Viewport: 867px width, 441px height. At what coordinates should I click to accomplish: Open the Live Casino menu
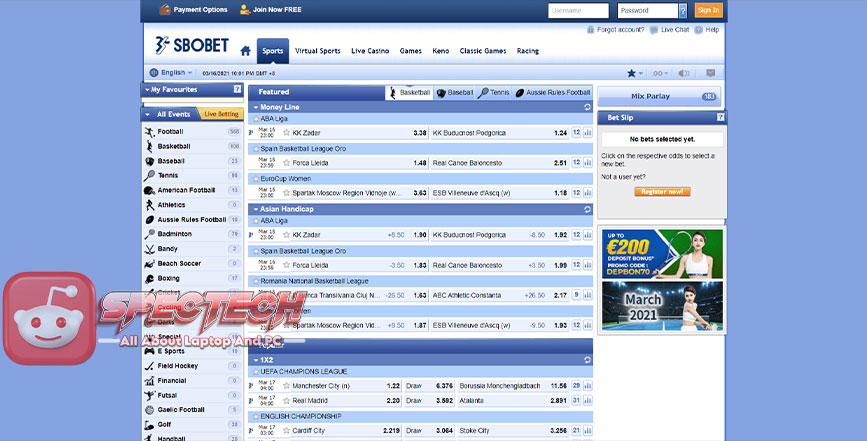370,51
